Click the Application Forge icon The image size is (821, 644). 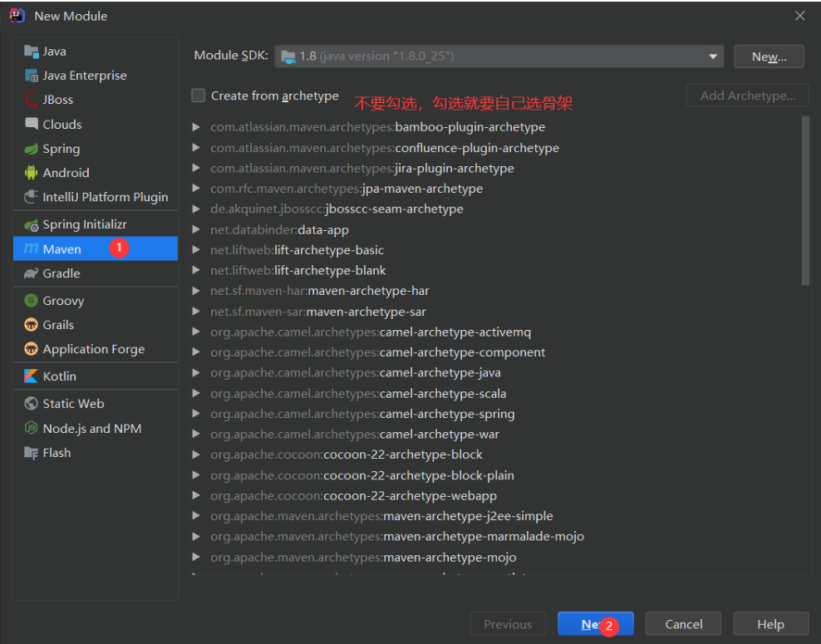32,349
